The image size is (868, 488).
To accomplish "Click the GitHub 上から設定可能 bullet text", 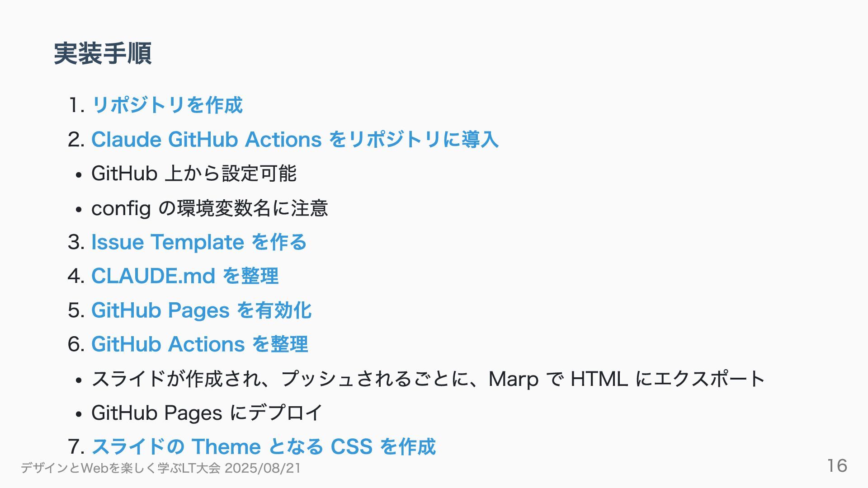I will [194, 174].
